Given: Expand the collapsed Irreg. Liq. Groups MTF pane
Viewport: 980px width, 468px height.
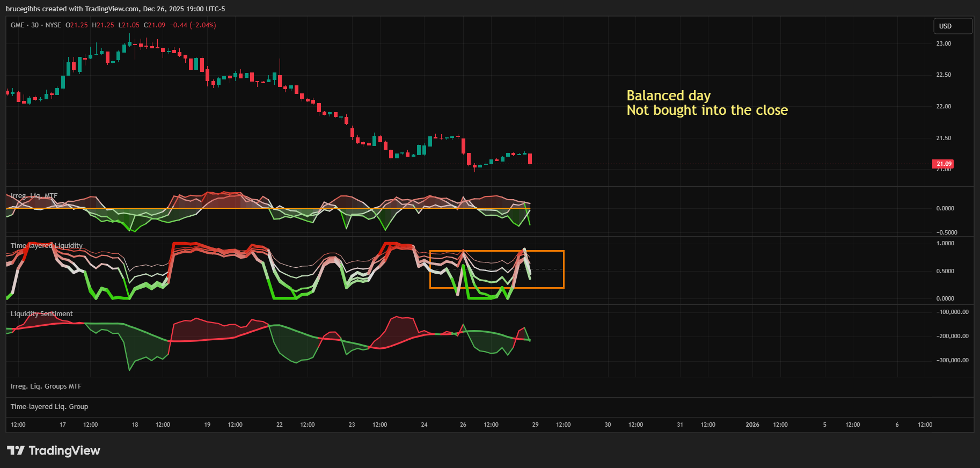Looking at the screenshot, I should tap(46, 386).
